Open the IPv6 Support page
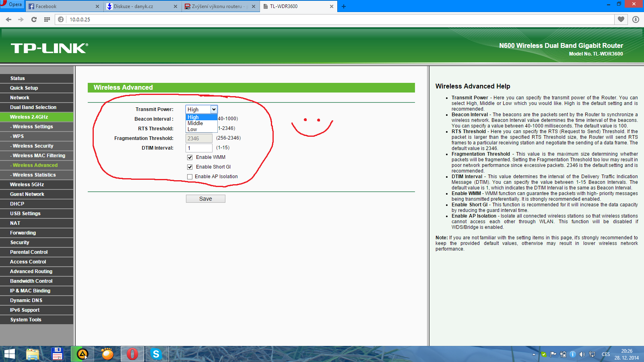The height and width of the screenshot is (362, 644). pos(37,310)
